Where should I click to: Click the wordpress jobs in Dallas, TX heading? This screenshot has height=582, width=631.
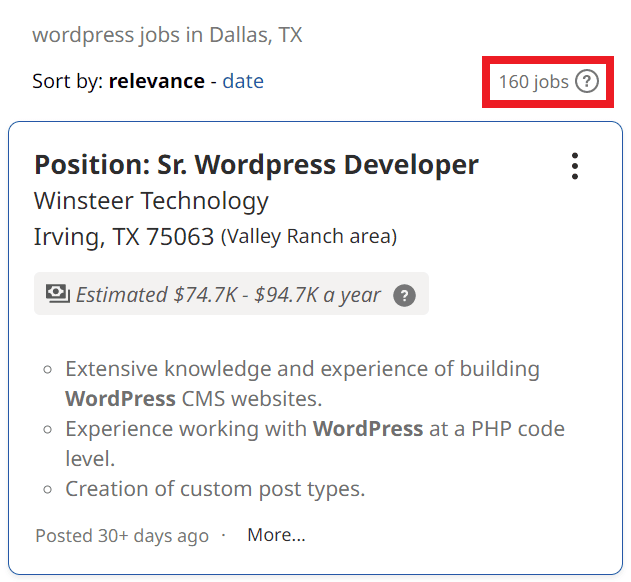click(167, 35)
